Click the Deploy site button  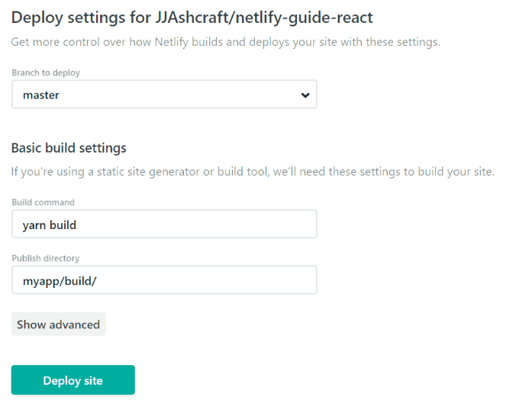73,380
